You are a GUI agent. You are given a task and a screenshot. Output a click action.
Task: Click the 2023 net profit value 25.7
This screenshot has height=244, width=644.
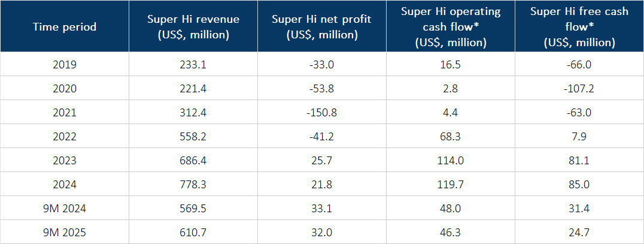[x=321, y=160]
